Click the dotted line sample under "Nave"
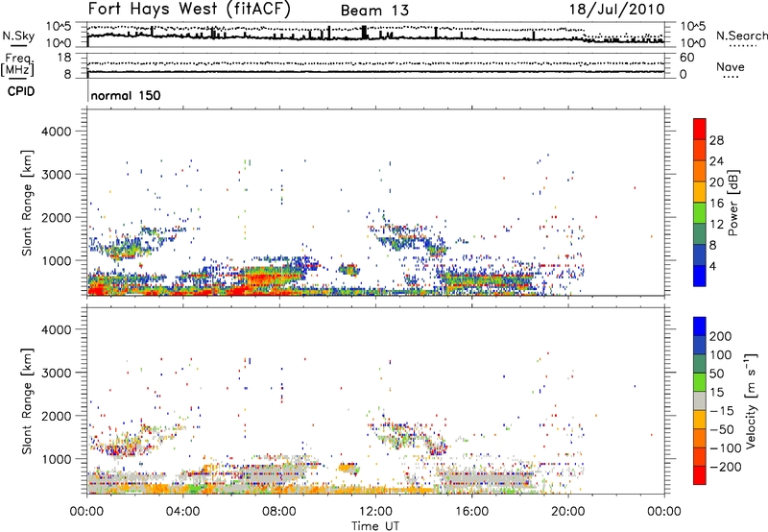 click(x=731, y=78)
